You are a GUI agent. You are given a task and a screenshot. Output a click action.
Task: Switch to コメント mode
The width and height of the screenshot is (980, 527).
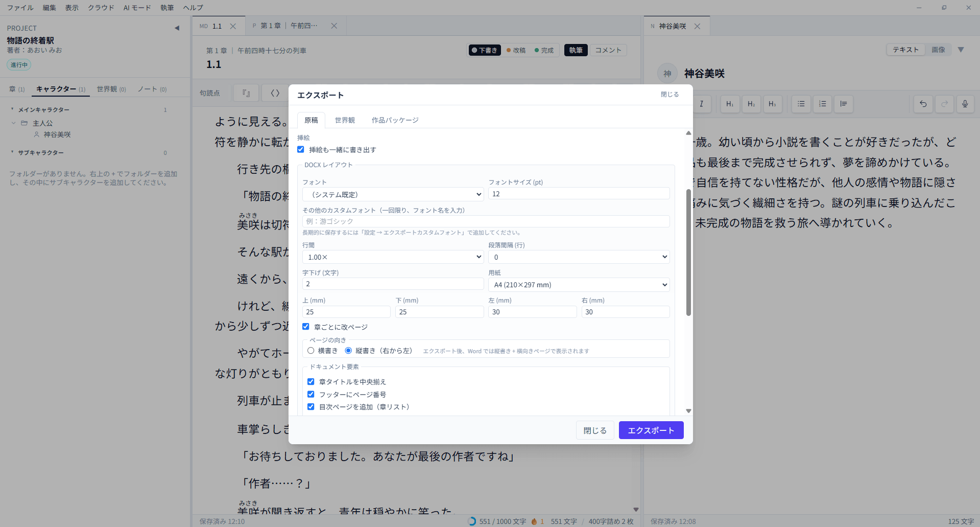608,50
